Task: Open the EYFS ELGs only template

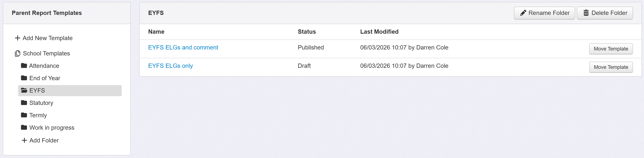Action: pyautogui.click(x=171, y=66)
